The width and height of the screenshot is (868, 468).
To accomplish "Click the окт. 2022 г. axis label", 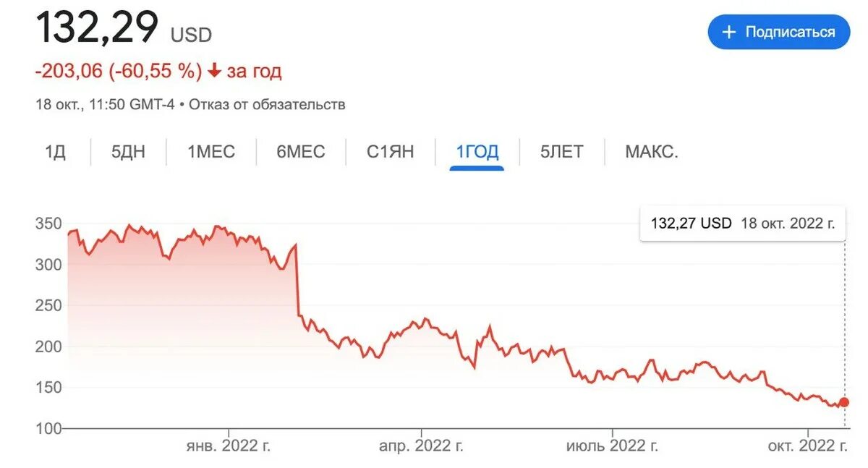I will coord(809,446).
